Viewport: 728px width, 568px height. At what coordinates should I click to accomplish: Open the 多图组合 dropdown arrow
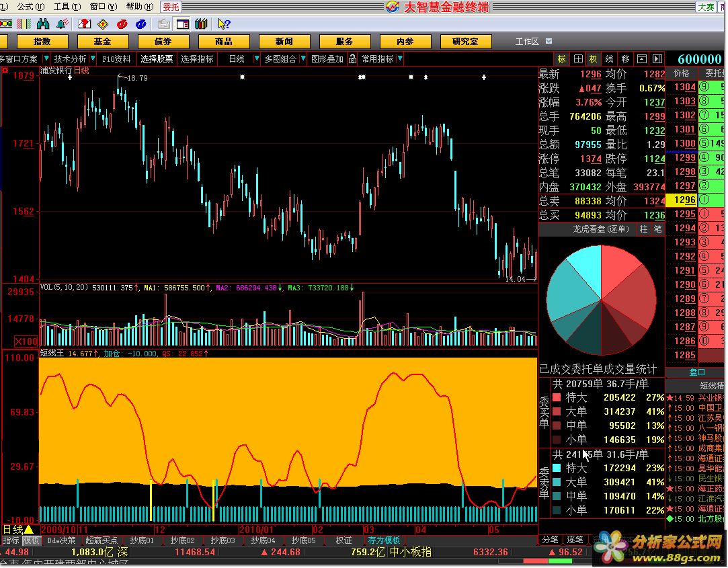point(302,59)
